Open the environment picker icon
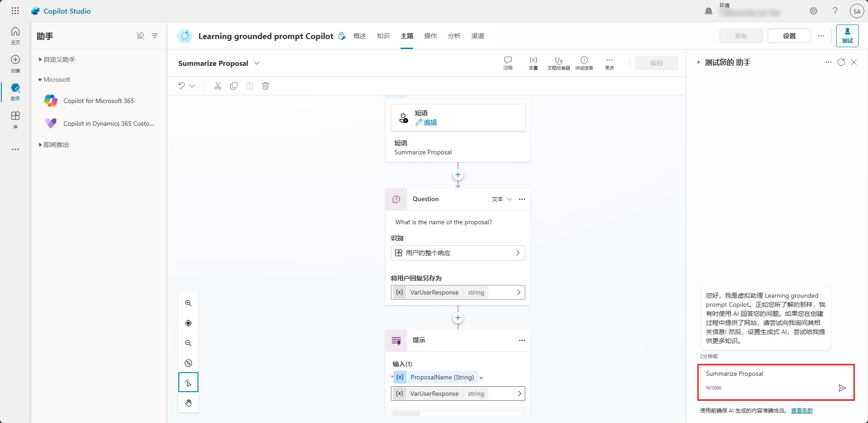This screenshot has width=868, height=423. tap(709, 11)
